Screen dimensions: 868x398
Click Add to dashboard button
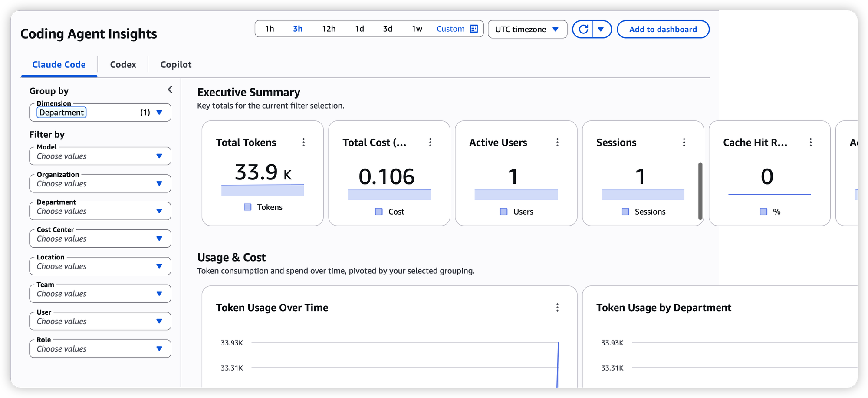pyautogui.click(x=663, y=29)
